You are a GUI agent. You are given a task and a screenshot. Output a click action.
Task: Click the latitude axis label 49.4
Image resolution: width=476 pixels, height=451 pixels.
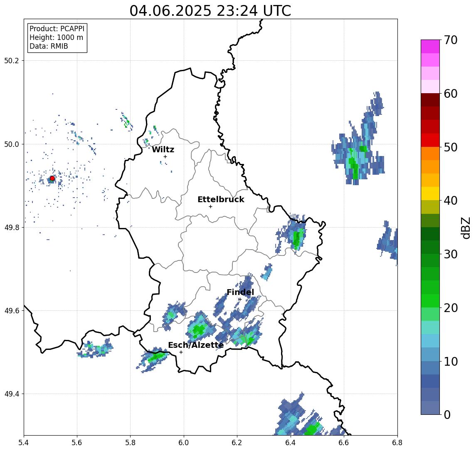pyautogui.click(x=11, y=394)
